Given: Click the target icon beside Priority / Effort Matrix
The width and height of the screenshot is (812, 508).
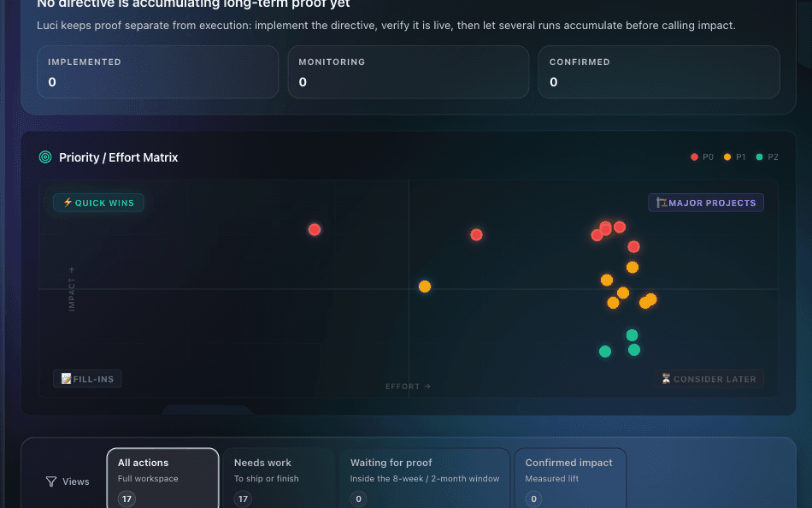Looking at the screenshot, I should 45,157.
